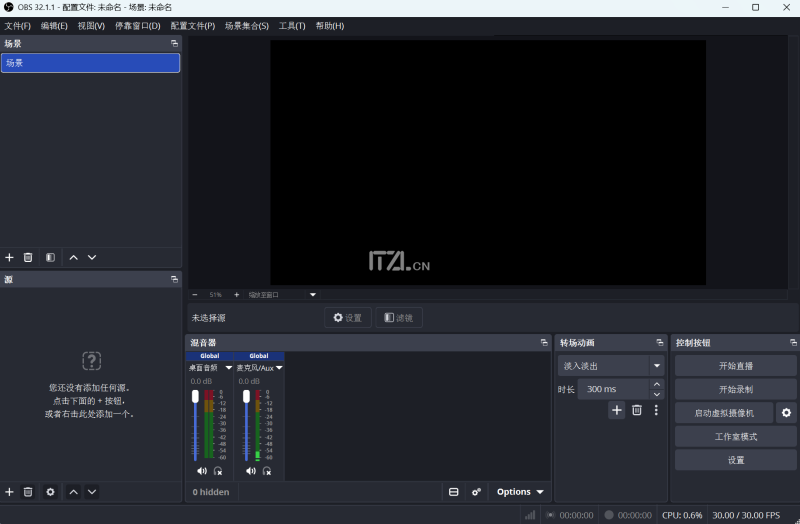Select the 场景 item in scene list
The width and height of the screenshot is (800, 524).
[90, 63]
